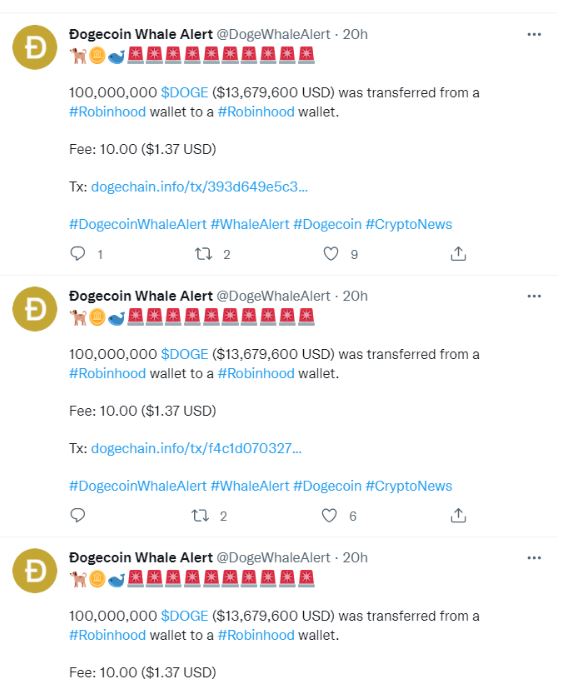Like the first tweet with 9 likes
Viewport: 562px width, 688px height.
click(x=331, y=254)
